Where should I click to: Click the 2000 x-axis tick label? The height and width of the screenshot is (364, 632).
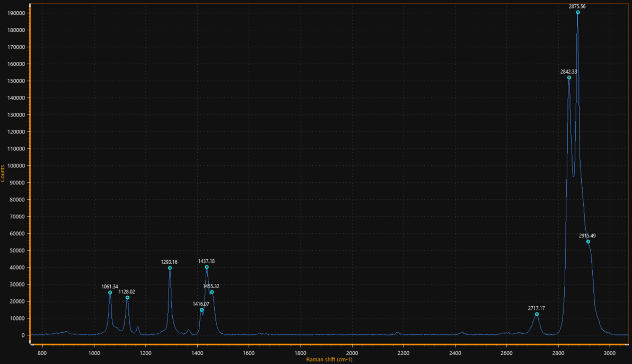coord(352,353)
